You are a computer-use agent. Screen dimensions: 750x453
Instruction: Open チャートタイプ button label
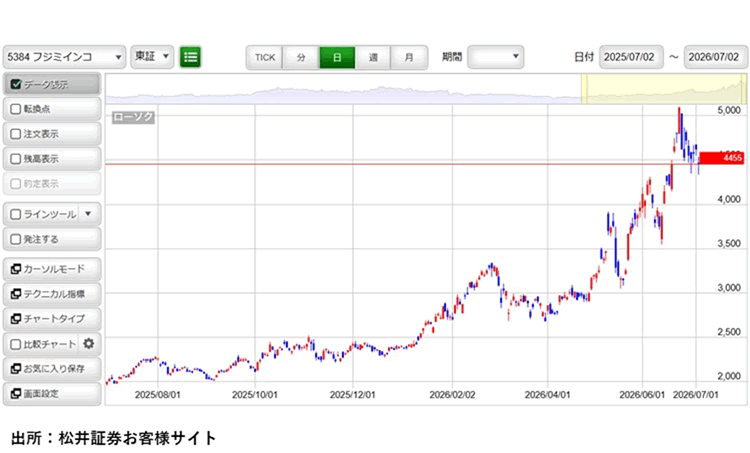click(x=54, y=319)
